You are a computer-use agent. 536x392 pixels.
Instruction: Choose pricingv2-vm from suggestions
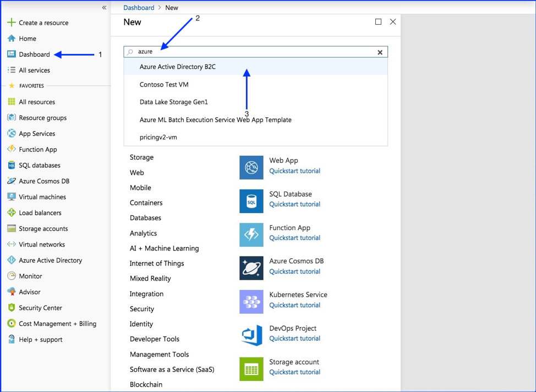[x=256, y=137]
